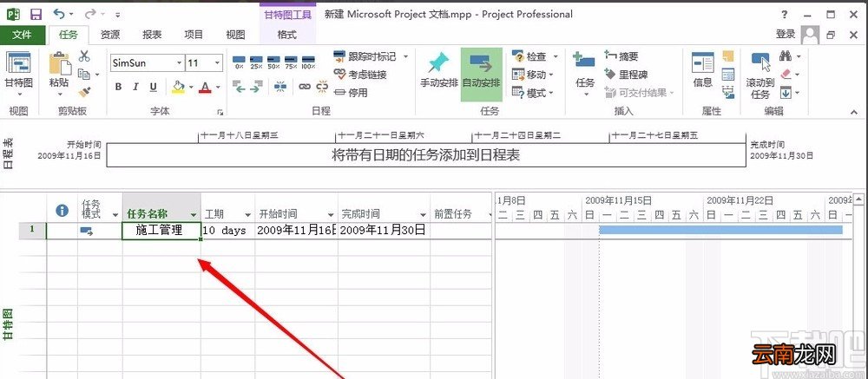This screenshot has height=379, width=868.
Task: Switch to the 项目 tab
Action: point(194,35)
